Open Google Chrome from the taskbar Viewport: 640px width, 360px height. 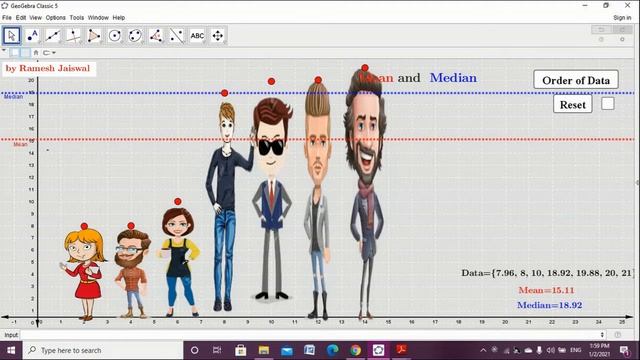tap(356, 350)
